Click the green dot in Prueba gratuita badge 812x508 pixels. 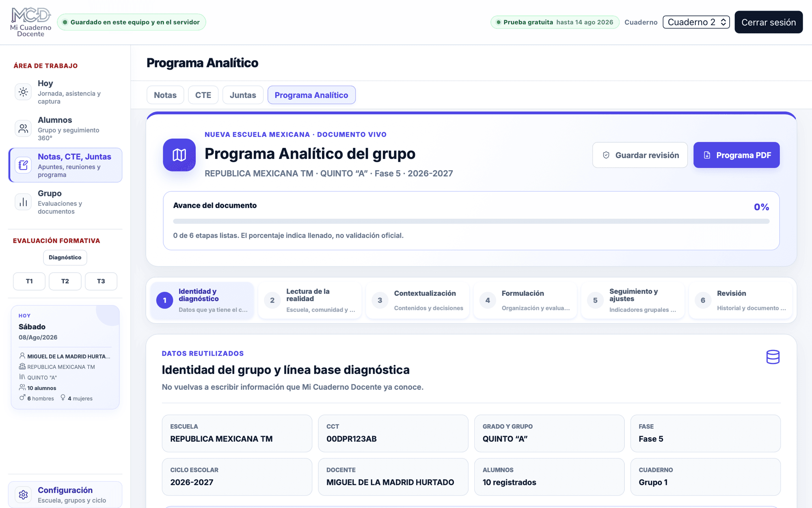tap(498, 22)
